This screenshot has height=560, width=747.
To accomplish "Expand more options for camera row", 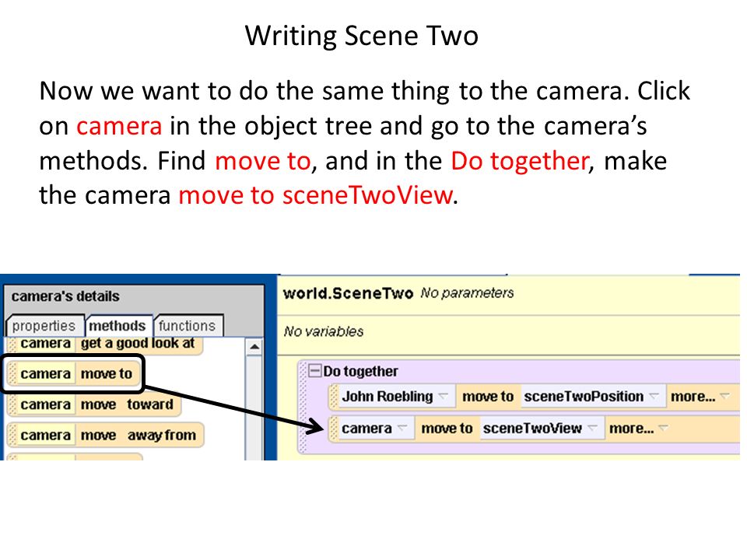I will [x=638, y=428].
